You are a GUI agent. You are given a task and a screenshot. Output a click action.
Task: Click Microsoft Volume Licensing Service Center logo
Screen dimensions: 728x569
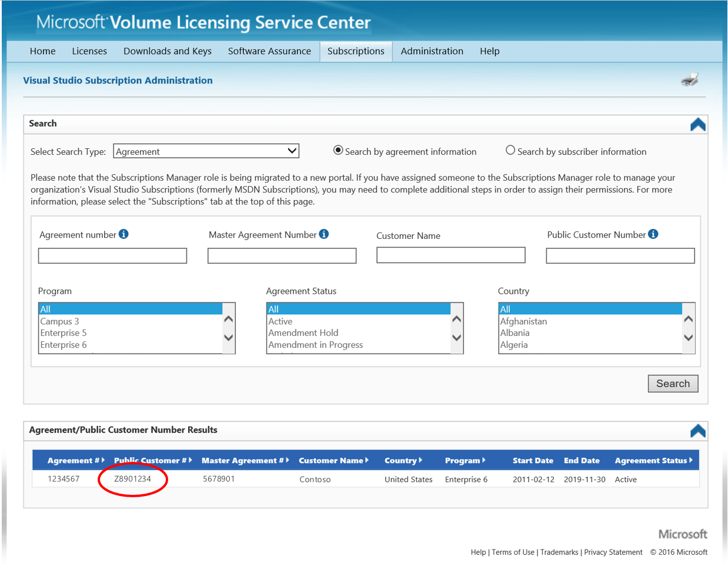[203, 22]
